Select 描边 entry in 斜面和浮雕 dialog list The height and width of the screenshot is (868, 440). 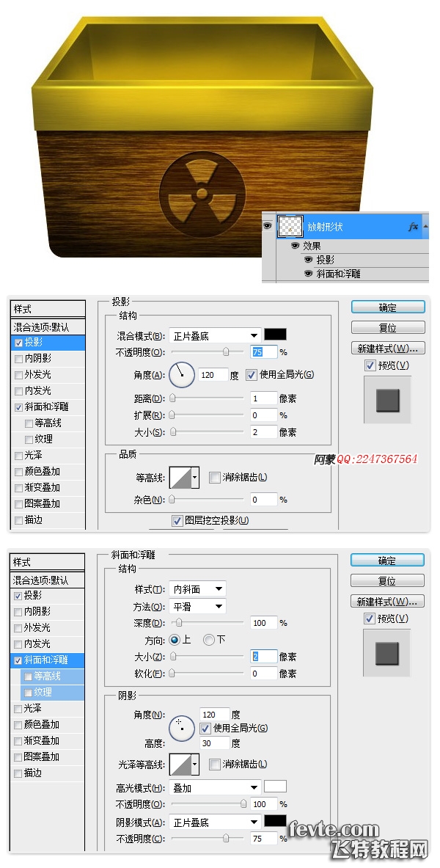[x=48, y=773]
